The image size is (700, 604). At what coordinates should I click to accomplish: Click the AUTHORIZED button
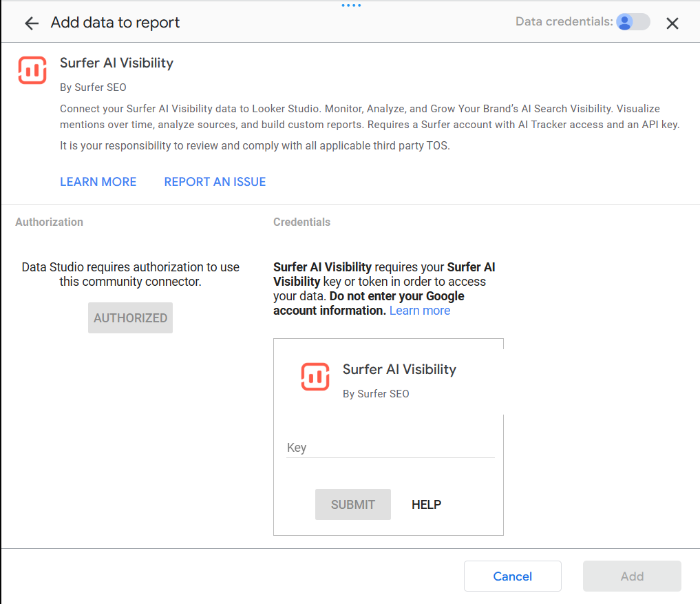[x=130, y=317]
